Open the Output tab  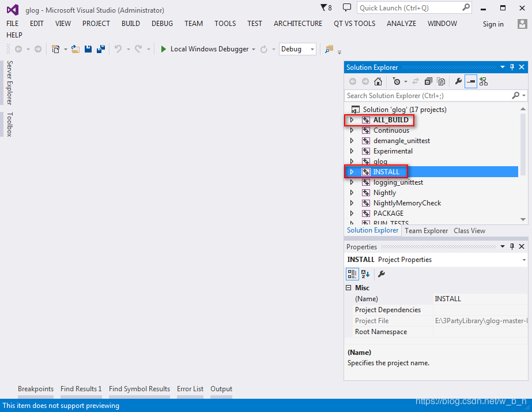click(x=221, y=389)
